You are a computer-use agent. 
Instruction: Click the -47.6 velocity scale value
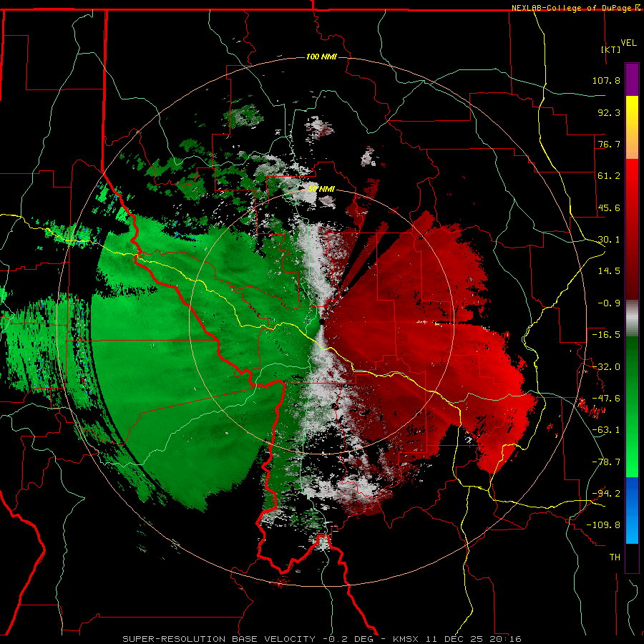click(606, 399)
